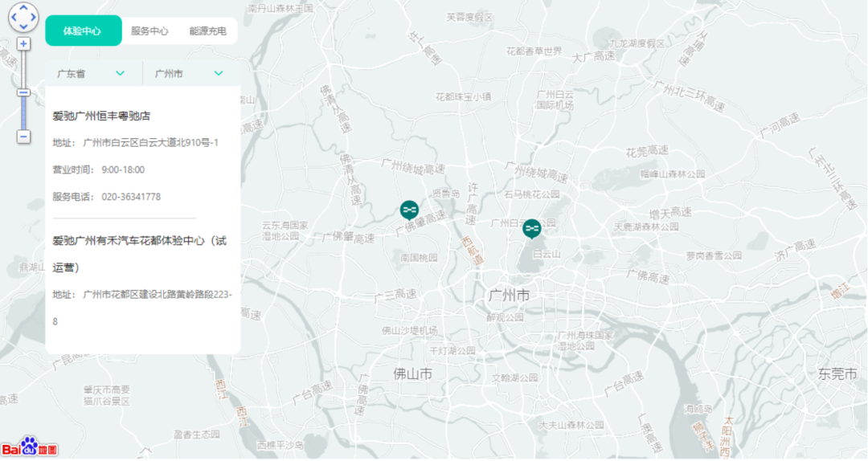Click the 大夫山森林公园 map label

[x=572, y=425]
